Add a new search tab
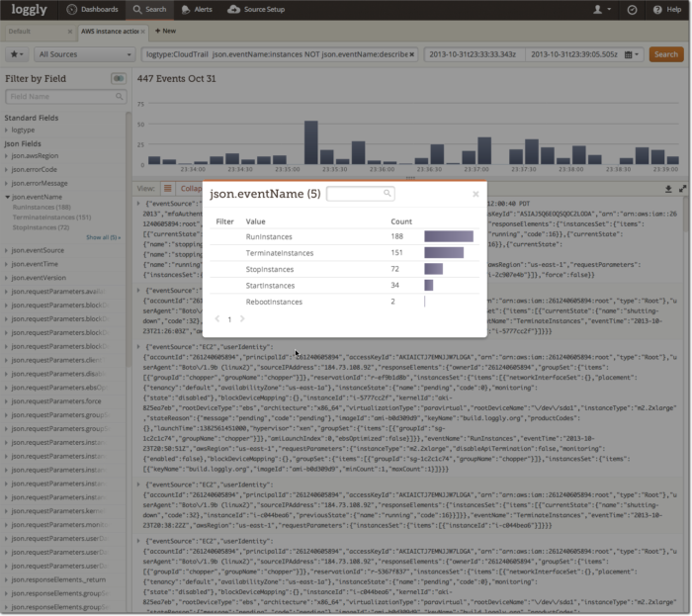Image resolution: width=692 pixels, height=616 pixels. point(164,31)
